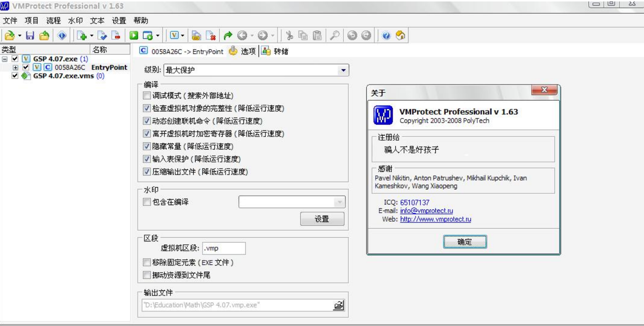Click the grey Forward navigation arrow

point(263,36)
